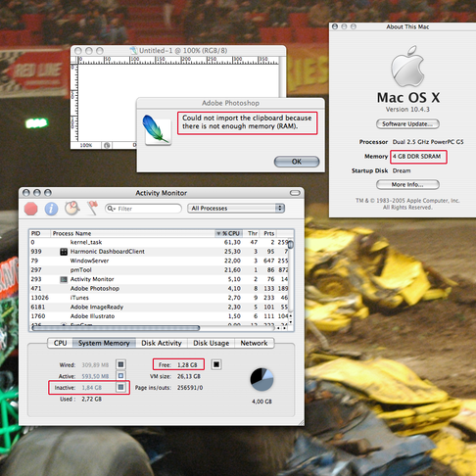This screenshot has height=476, width=476.
Task: Click the Page ins/outs 256591/0 value
Action: (190, 388)
